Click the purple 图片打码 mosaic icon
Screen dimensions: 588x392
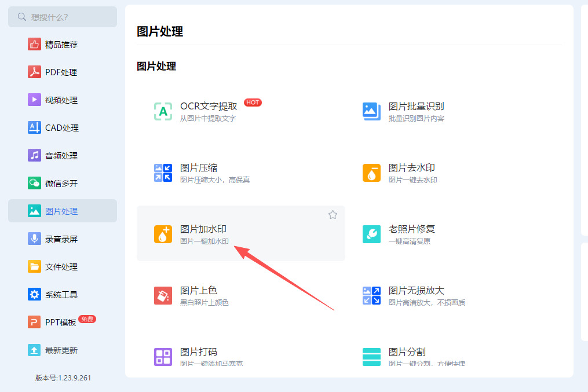pos(163,357)
